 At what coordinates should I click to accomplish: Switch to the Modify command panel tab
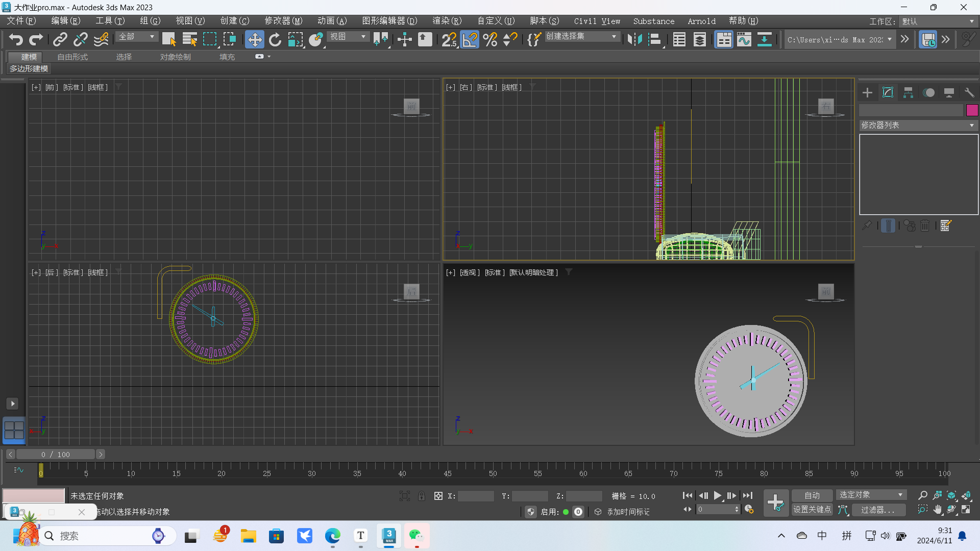click(x=888, y=92)
